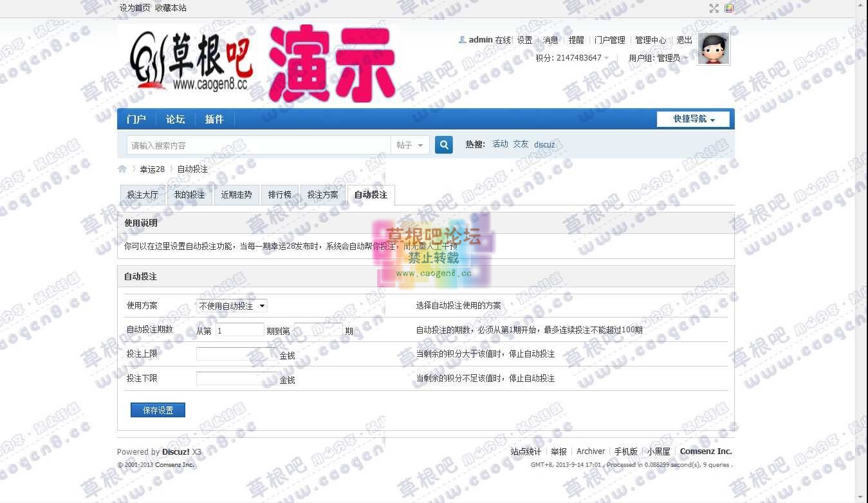Open the 快捷导航 quick navigation menu
Viewport: 868px width, 503px height.
click(x=692, y=119)
